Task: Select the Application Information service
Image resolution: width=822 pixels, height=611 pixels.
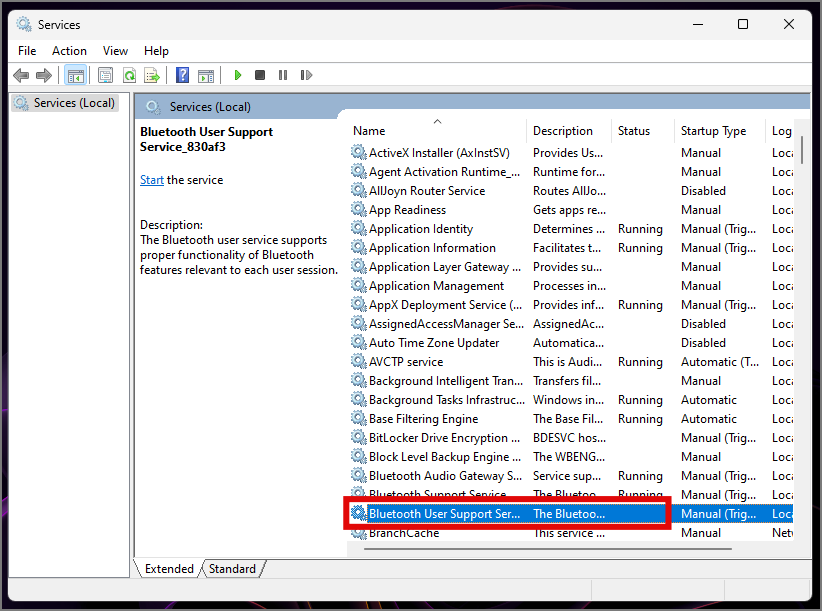Action: coord(571,248)
